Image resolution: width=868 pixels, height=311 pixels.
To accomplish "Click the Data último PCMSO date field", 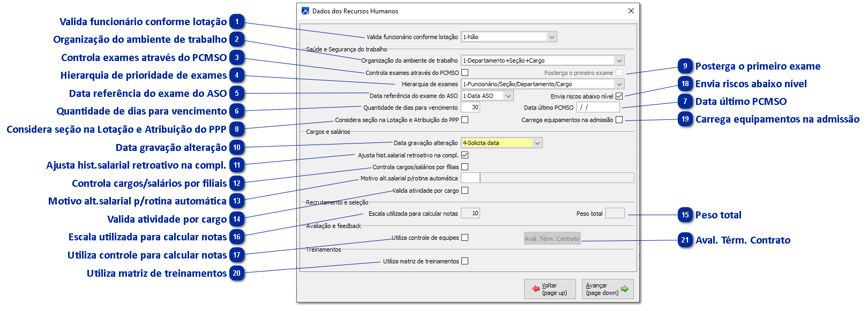I will tap(597, 107).
